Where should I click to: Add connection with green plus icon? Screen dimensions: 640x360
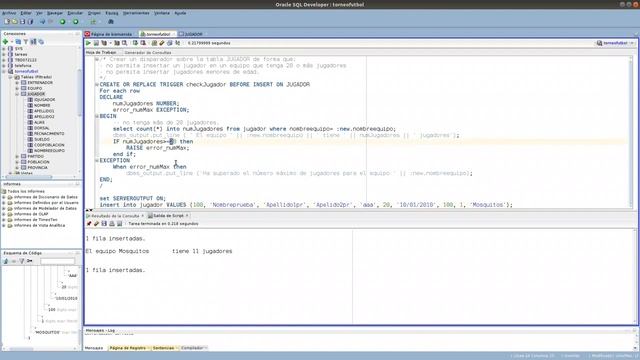point(5,42)
